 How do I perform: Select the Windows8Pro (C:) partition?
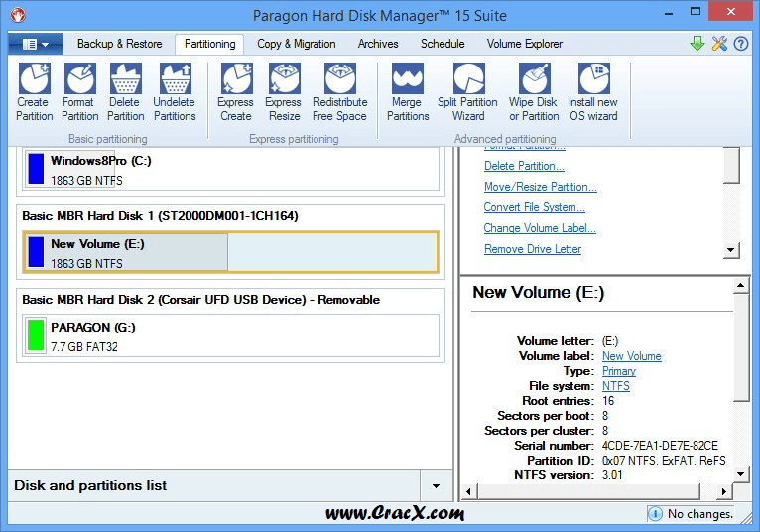tap(231, 169)
